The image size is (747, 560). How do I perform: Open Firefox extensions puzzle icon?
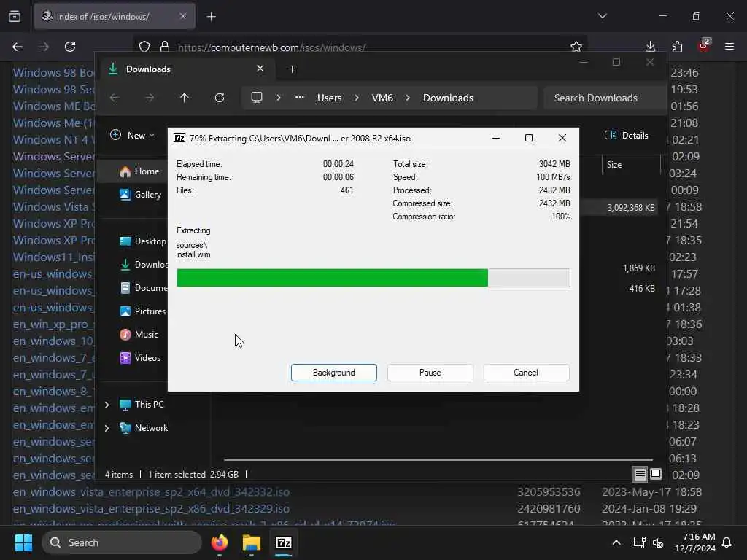[x=677, y=47]
